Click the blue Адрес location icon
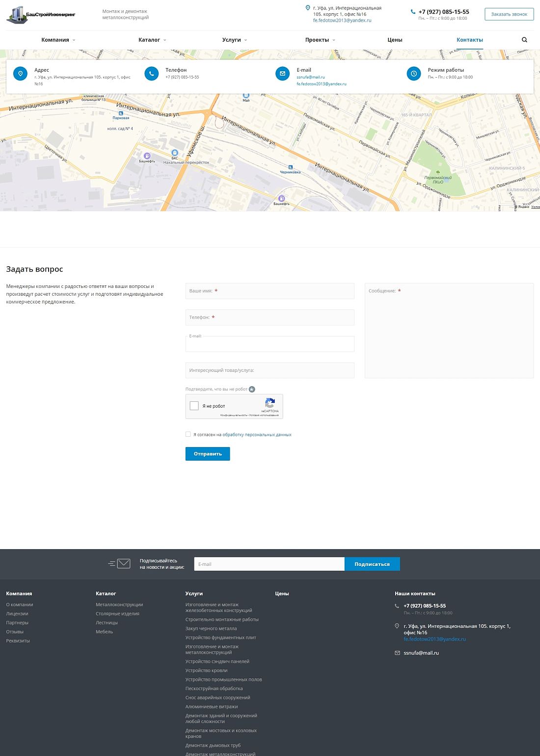540x756 pixels. [20, 74]
